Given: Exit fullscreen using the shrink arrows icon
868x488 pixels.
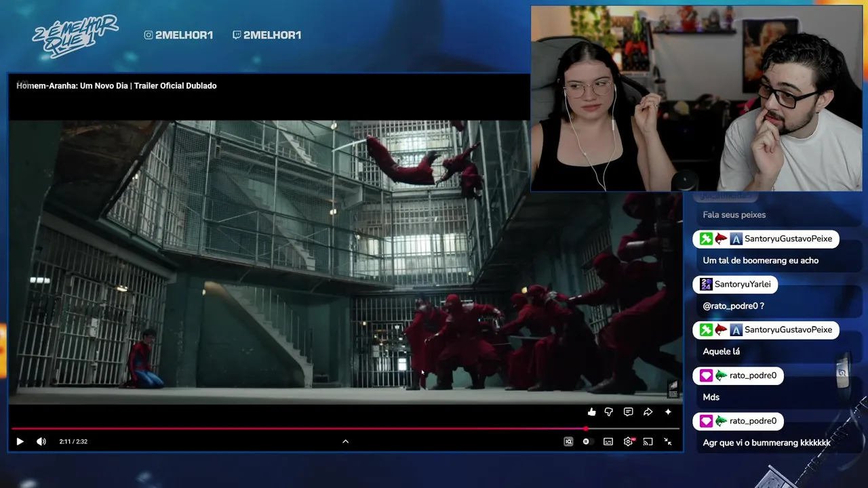Looking at the screenshot, I should 668,441.
